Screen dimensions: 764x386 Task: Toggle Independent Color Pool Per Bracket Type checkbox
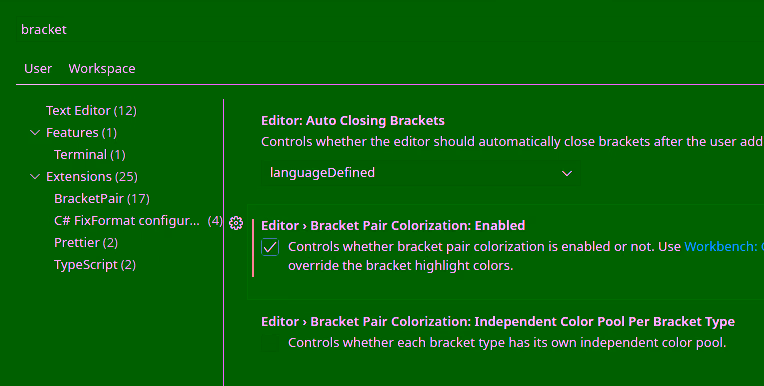coord(270,343)
